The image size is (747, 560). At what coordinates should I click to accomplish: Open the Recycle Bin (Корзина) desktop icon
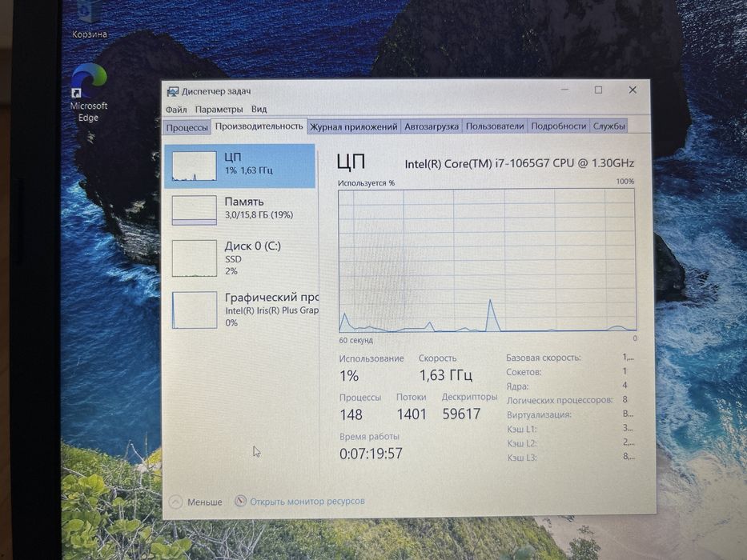coord(89,19)
